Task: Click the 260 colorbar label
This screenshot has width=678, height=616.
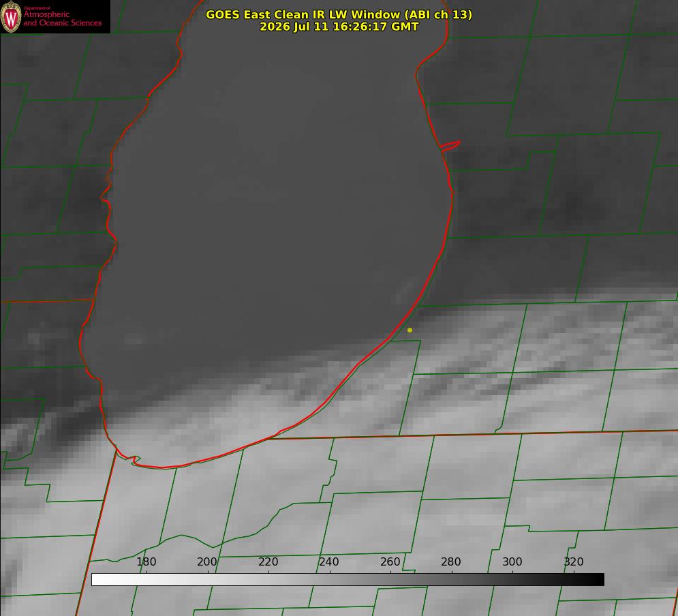Action: (x=390, y=561)
